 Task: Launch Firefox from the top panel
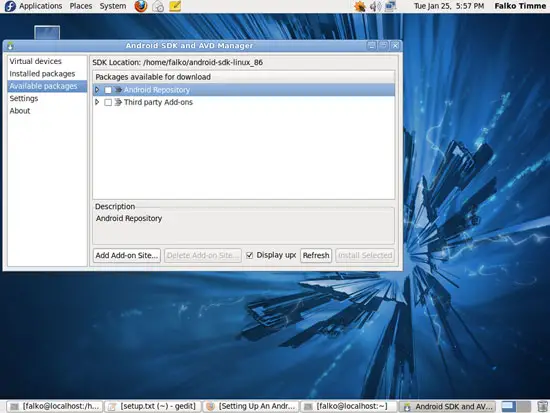[141, 6]
